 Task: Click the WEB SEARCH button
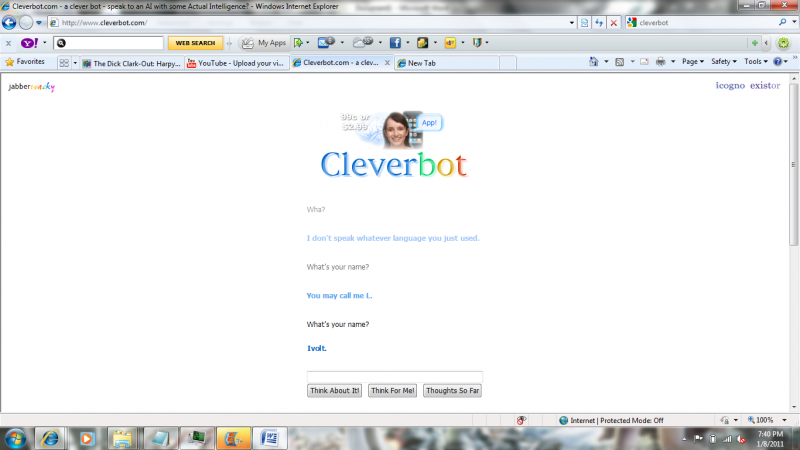[x=195, y=43]
